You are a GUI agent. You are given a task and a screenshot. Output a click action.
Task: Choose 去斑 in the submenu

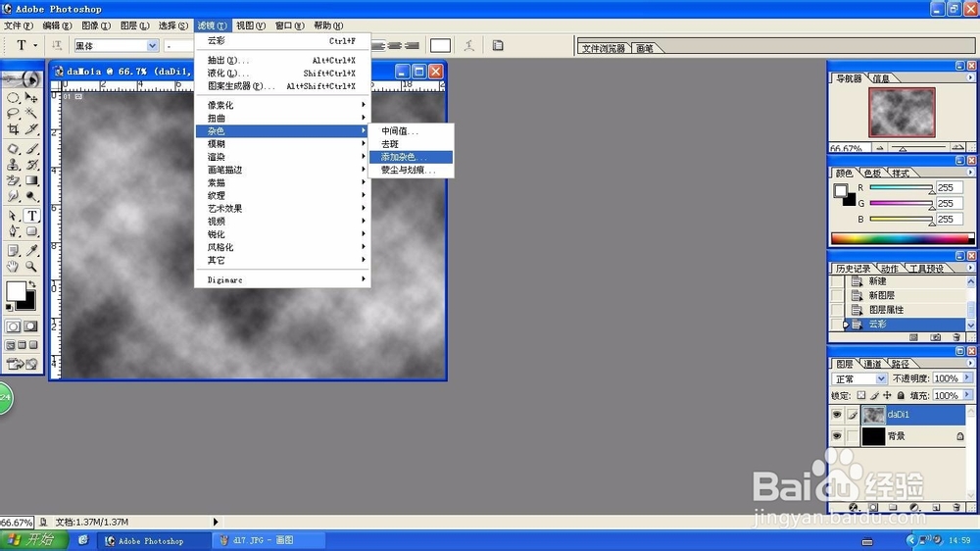pyautogui.click(x=411, y=144)
